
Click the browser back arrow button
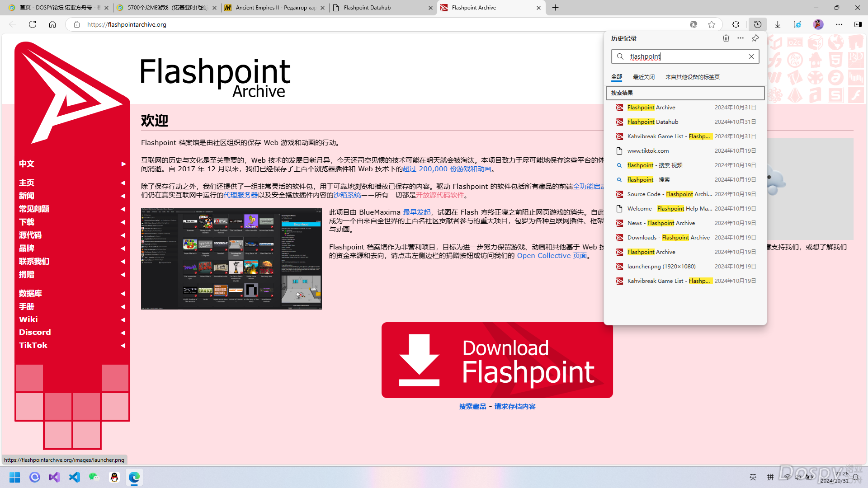pyautogui.click(x=13, y=24)
